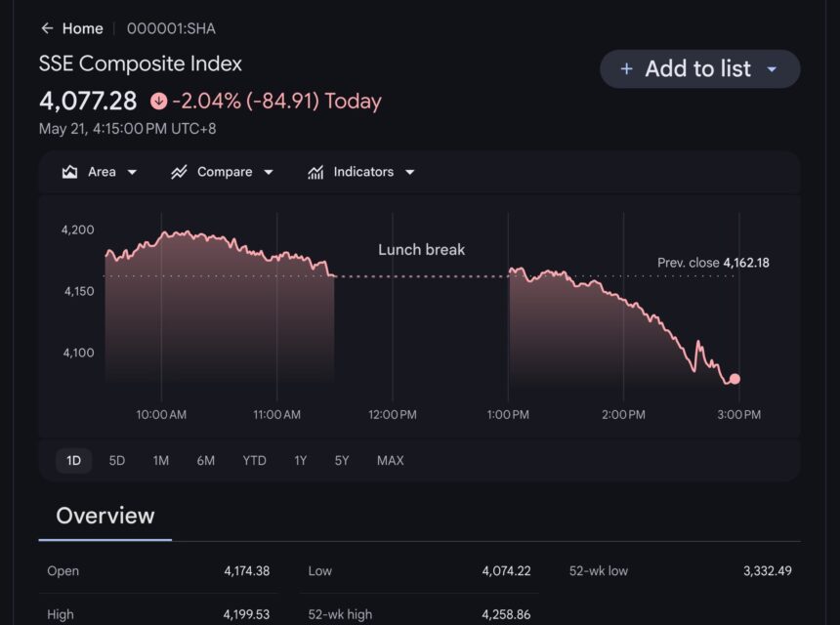Select the 1M time range

click(x=161, y=461)
